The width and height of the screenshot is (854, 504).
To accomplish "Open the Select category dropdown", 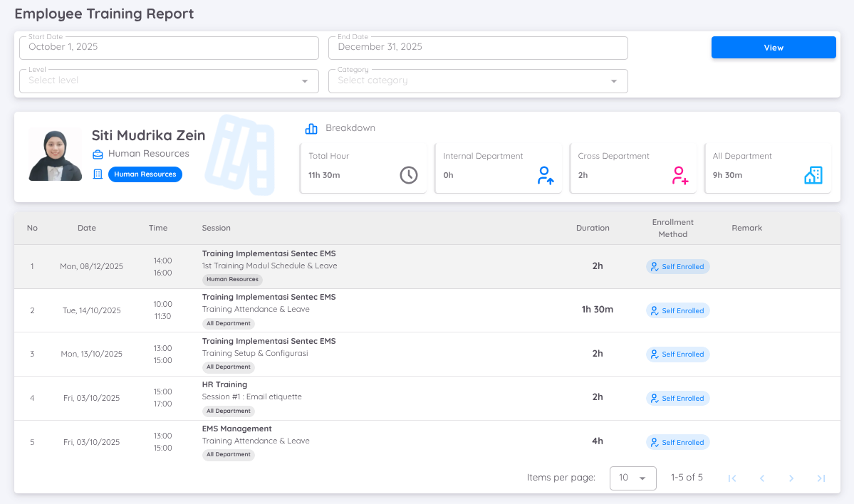I will click(477, 80).
